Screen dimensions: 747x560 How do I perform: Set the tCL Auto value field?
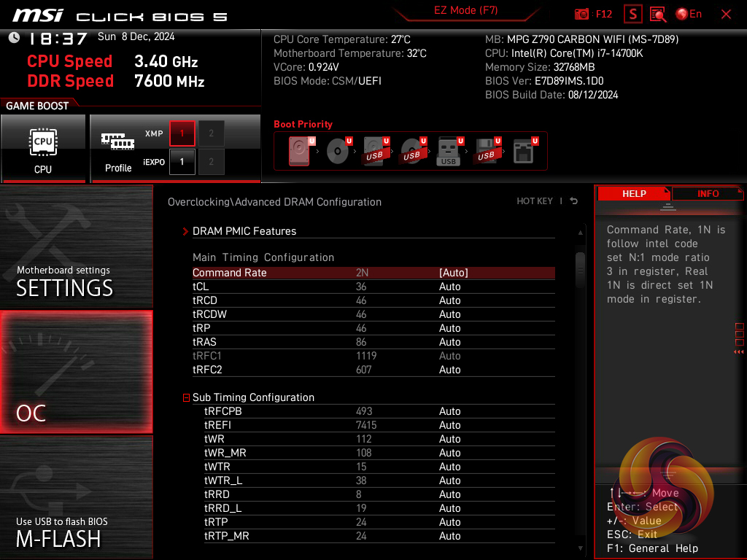point(449,287)
